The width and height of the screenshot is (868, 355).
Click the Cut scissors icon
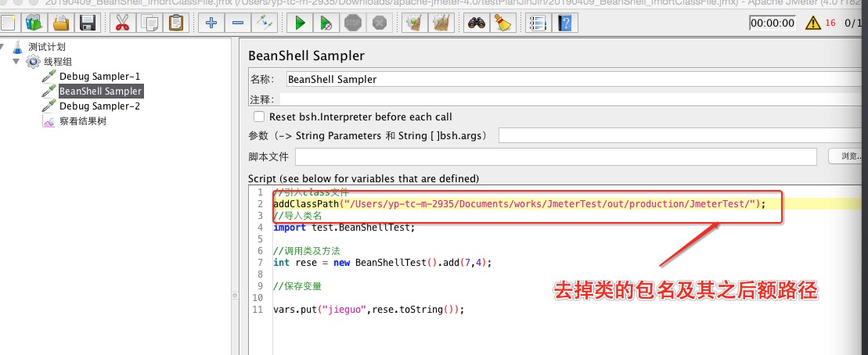pyautogui.click(x=122, y=23)
